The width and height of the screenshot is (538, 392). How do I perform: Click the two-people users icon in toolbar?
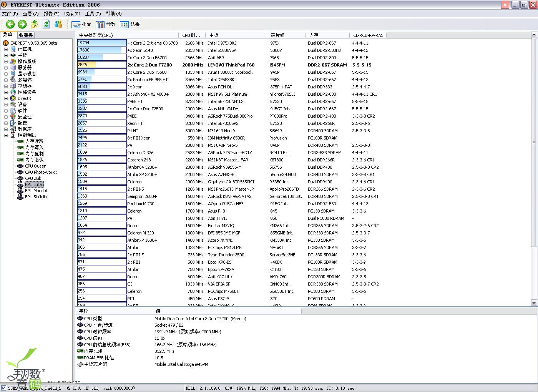(58, 24)
